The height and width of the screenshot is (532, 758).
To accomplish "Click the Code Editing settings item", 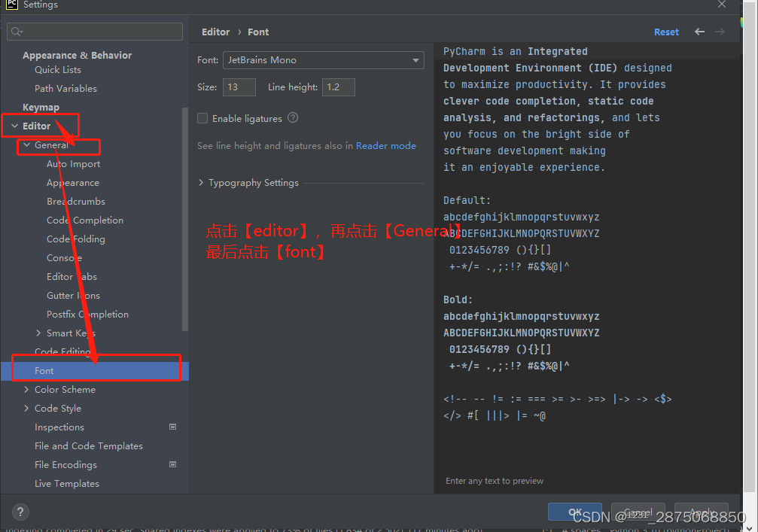I will pyautogui.click(x=62, y=351).
